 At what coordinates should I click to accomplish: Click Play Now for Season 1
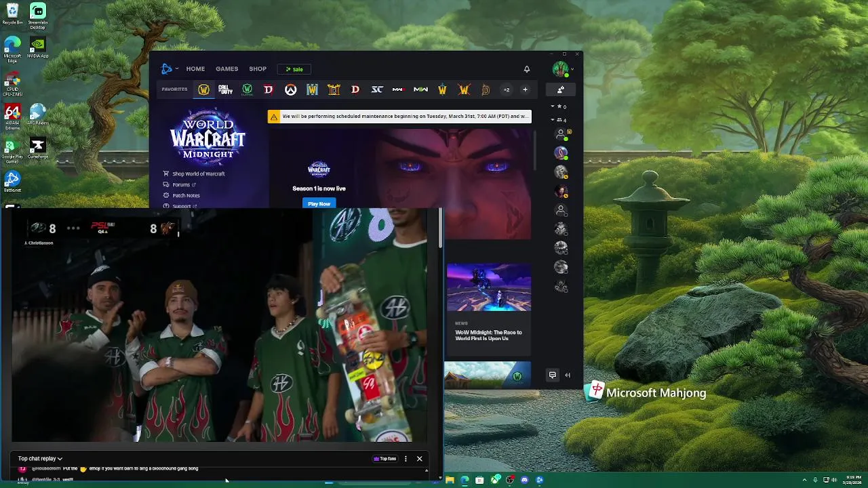[319, 203]
